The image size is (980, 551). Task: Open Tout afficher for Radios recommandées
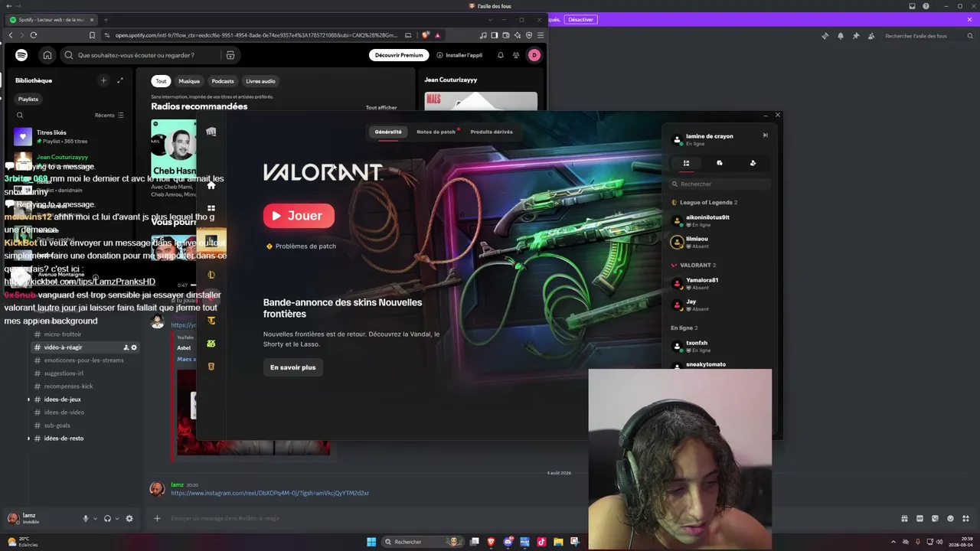point(381,108)
